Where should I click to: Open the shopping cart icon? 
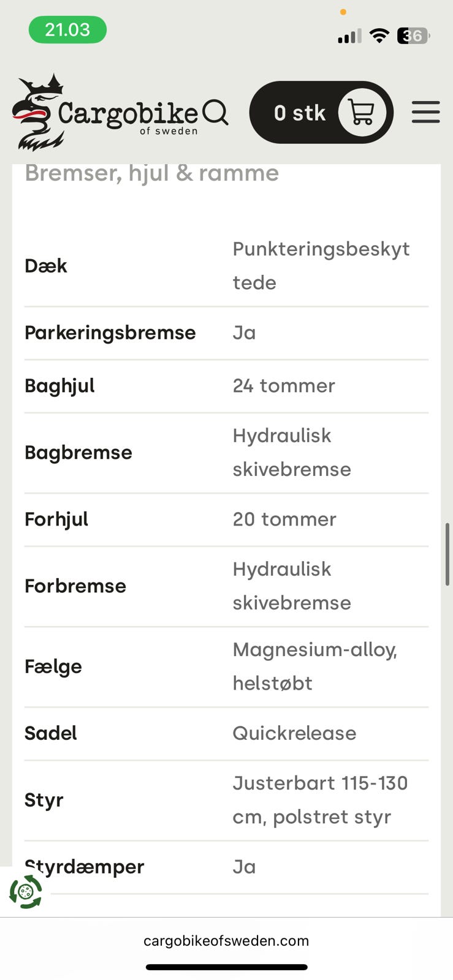click(361, 113)
